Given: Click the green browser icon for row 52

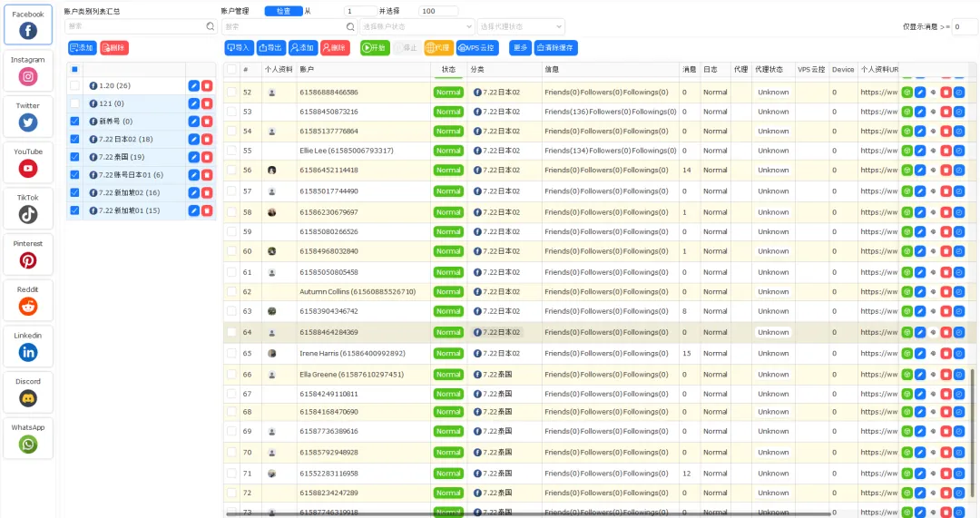Looking at the screenshot, I should point(906,92).
